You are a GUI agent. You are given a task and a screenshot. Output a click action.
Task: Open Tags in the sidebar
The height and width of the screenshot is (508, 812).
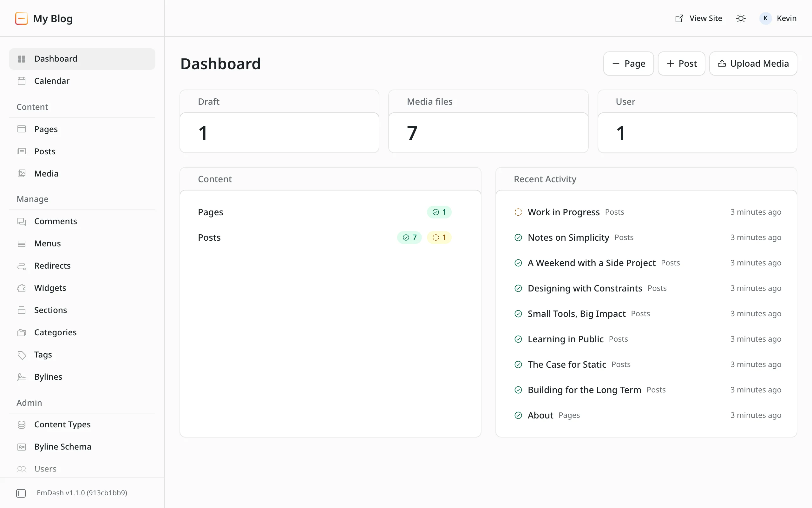[x=82, y=355]
